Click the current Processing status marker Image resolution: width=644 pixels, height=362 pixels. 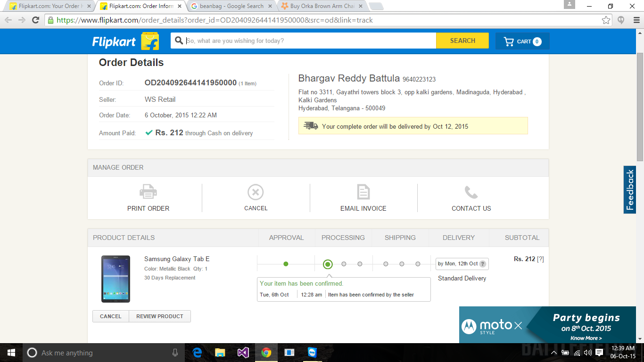coord(328,264)
